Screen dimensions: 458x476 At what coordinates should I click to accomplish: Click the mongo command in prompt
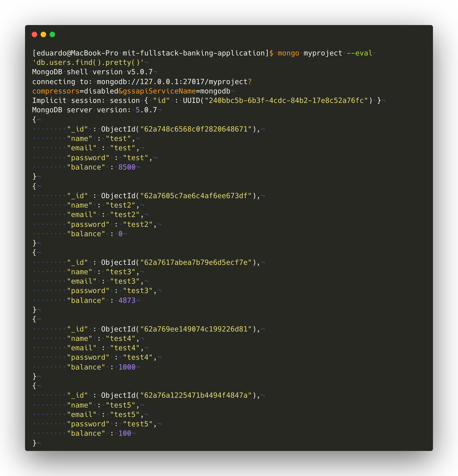click(288, 53)
